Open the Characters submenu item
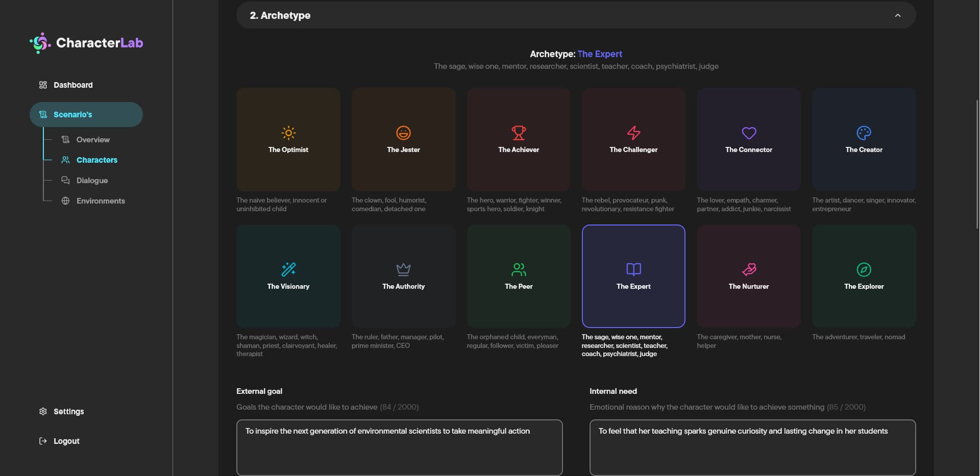Viewport: 980px width, 476px height. click(97, 160)
